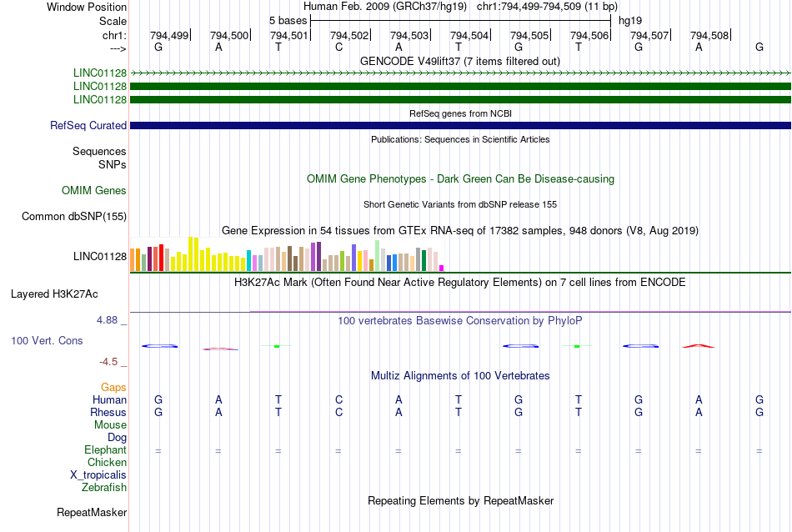Click the hg19 label beside scale bar
792x532 pixels.
coord(630,21)
